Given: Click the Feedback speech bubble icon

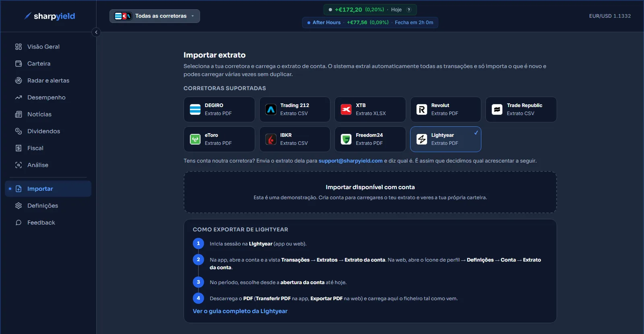Looking at the screenshot, I should [x=19, y=223].
